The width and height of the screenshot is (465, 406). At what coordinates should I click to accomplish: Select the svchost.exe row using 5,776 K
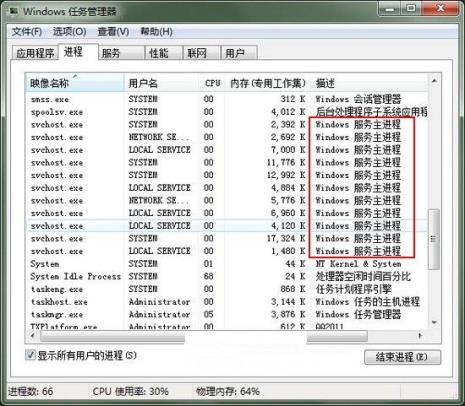coord(227,200)
